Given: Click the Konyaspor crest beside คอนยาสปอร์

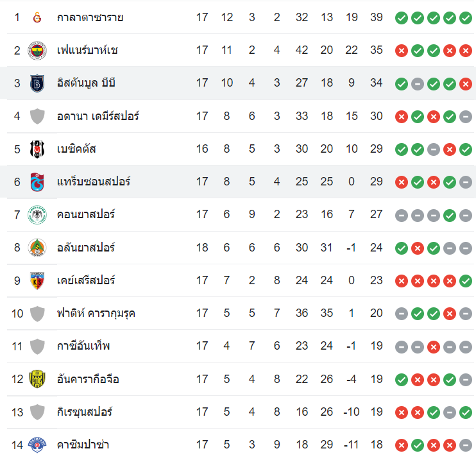Looking at the screenshot, I should (37, 215).
